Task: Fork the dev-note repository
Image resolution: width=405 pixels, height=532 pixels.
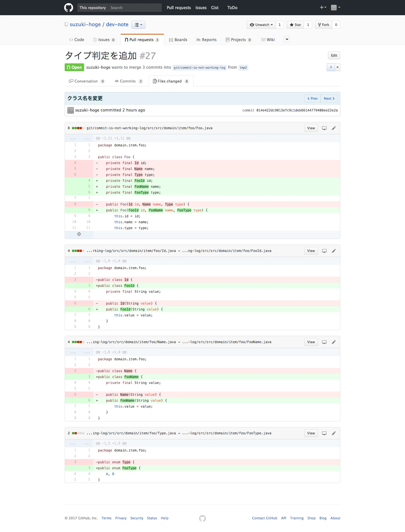Action: click(x=323, y=25)
